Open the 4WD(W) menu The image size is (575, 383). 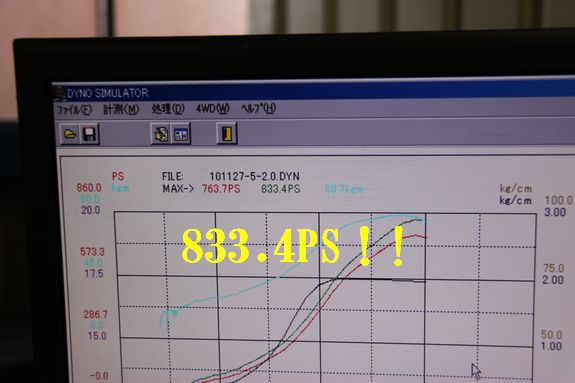tap(213, 108)
